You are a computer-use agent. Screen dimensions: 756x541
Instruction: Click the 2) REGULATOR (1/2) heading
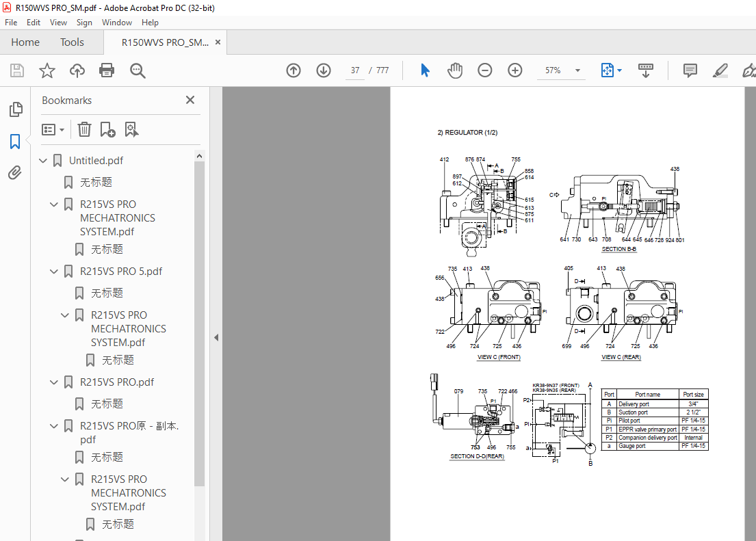467,133
